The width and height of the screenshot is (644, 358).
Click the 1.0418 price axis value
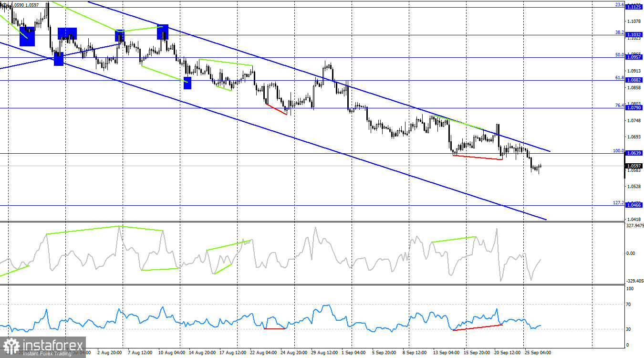click(635, 219)
